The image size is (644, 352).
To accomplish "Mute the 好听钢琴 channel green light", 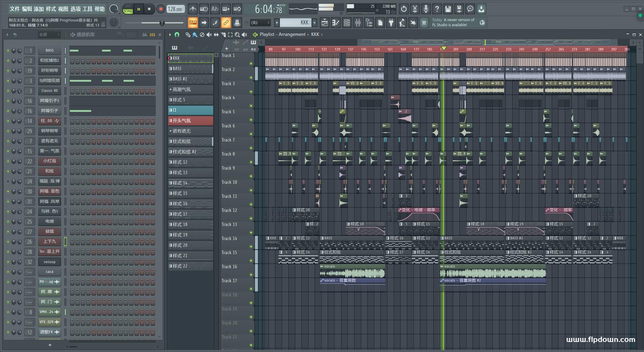I will point(8,71).
